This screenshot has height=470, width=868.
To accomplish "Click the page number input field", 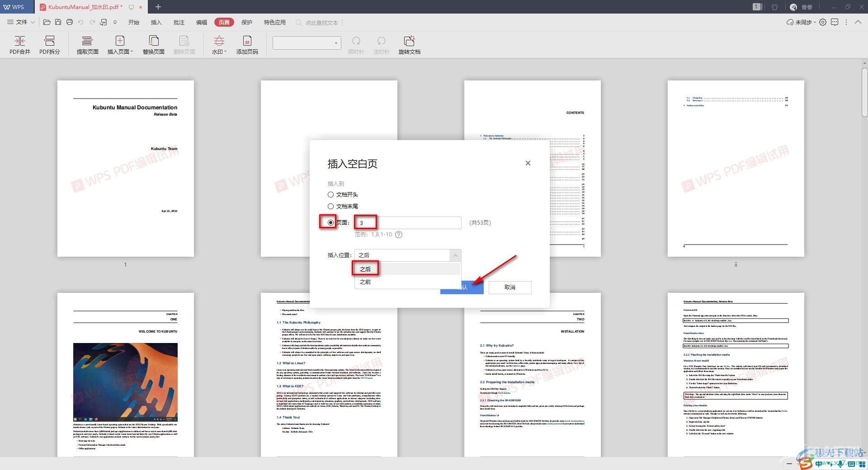I will (x=408, y=223).
